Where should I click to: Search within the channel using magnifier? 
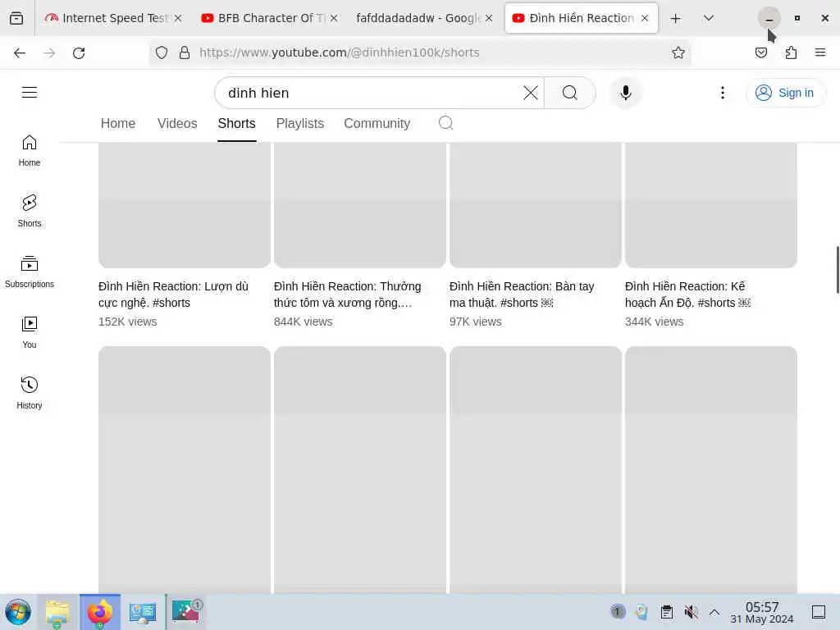pyautogui.click(x=445, y=123)
